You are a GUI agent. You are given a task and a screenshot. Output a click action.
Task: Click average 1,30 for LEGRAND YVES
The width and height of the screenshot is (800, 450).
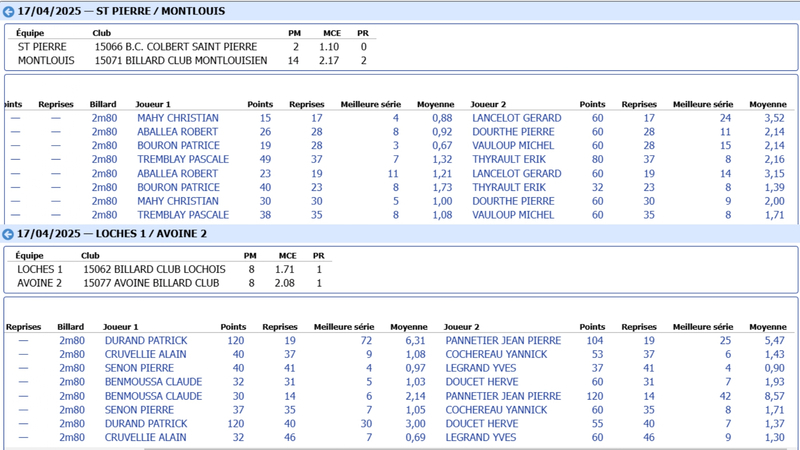774,437
